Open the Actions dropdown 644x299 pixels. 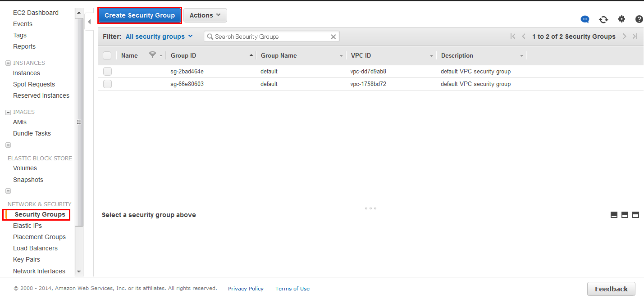click(x=205, y=15)
